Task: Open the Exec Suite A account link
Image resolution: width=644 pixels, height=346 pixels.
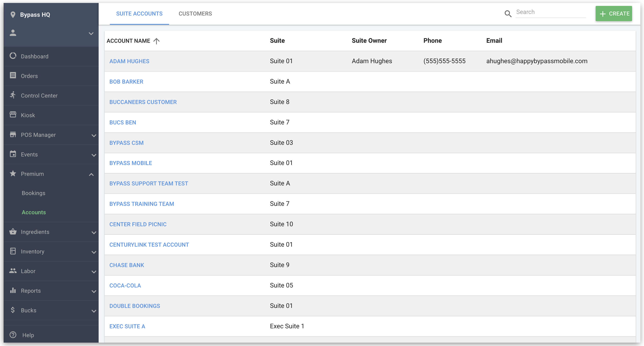Action: [127, 327]
